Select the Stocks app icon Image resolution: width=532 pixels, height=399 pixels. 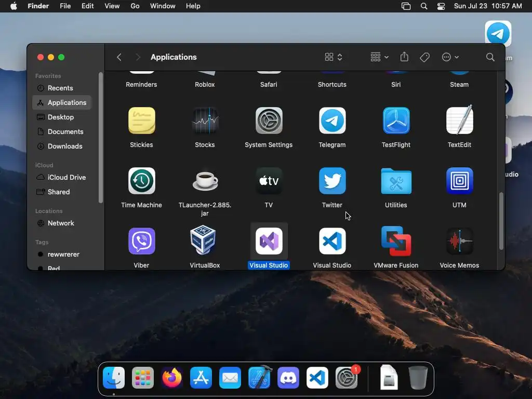coord(205,121)
